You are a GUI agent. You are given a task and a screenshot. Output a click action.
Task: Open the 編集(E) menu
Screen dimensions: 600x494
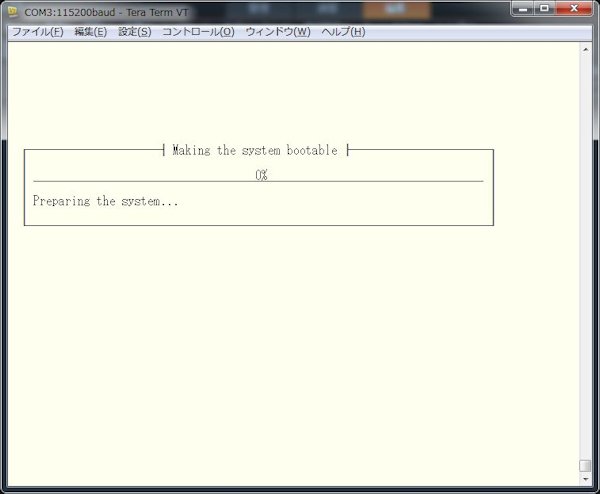91,32
